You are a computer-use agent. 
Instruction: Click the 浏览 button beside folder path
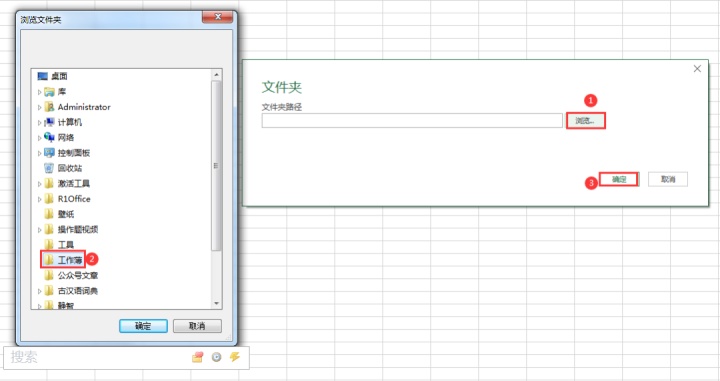tap(585, 121)
